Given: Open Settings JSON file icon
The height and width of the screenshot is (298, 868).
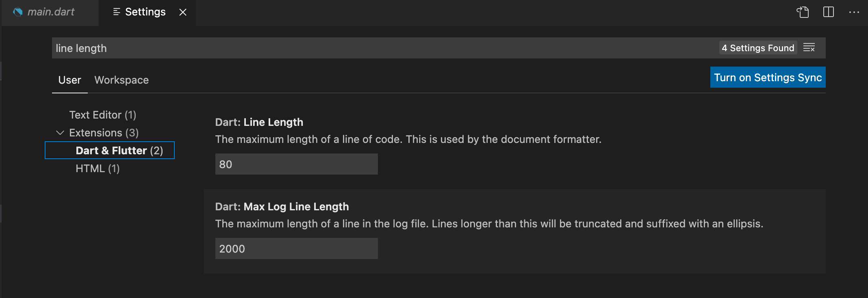Looking at the screenshot, I should point(803,12).
